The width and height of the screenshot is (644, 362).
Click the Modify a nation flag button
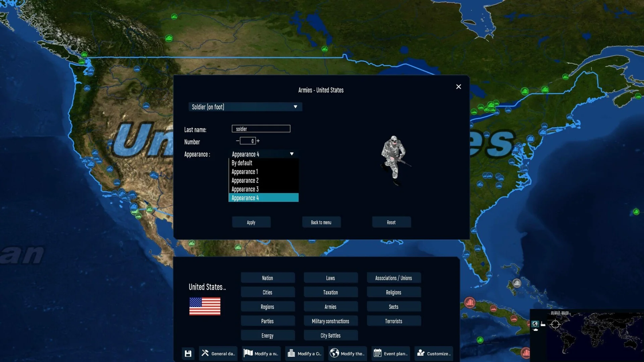click(x=261, y=354)
